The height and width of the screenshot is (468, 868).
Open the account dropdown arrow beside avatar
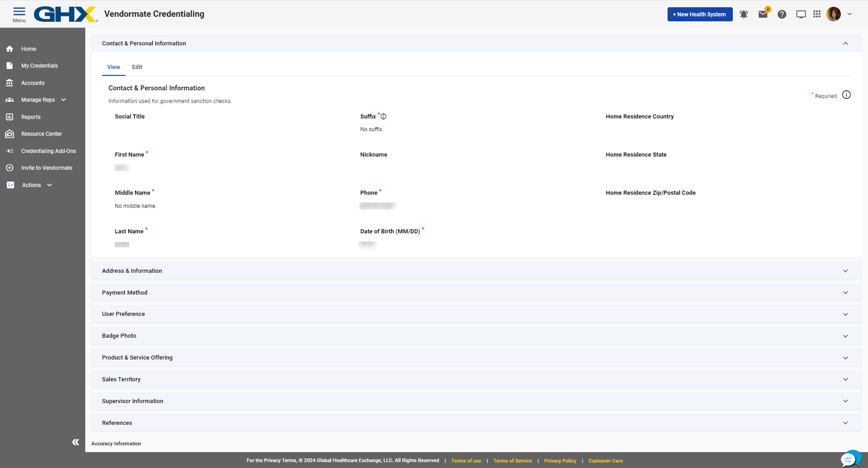pyautogui.click(x=849, y=14)
